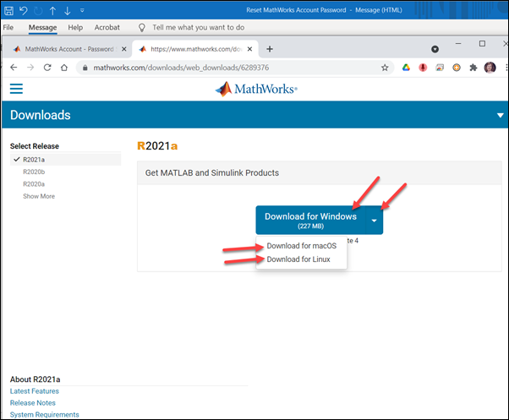Select release R2021a in the list
Image resolution: width=509 pixels, height=420 pixels.
tap(66, 160)
